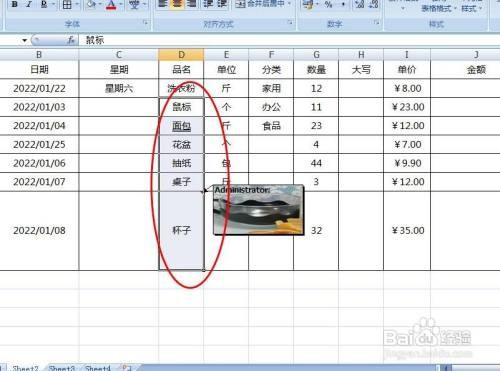
Task: Click the 合并后居中 merge and center button
Action: pyautogui.click(x=260, y=4)
